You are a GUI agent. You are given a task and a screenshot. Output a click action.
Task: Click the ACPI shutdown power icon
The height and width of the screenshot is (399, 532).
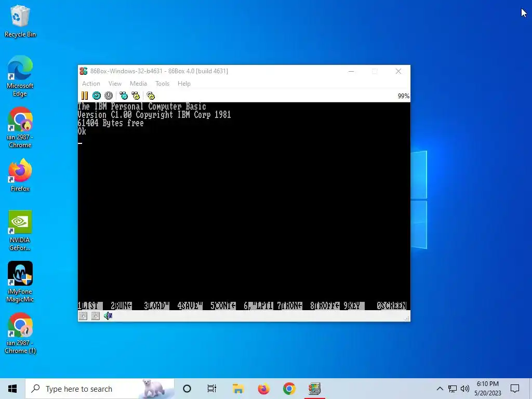click(x=109, y=96)
